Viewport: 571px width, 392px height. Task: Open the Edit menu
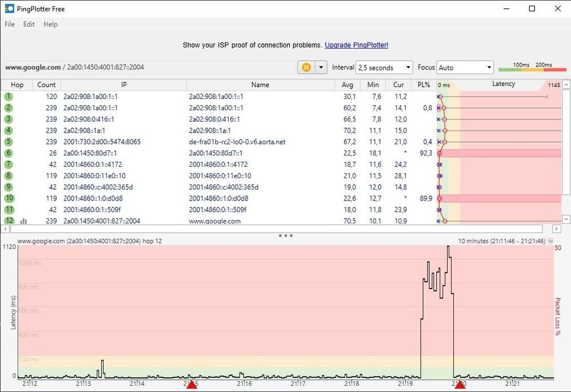(x=29, y=25)
